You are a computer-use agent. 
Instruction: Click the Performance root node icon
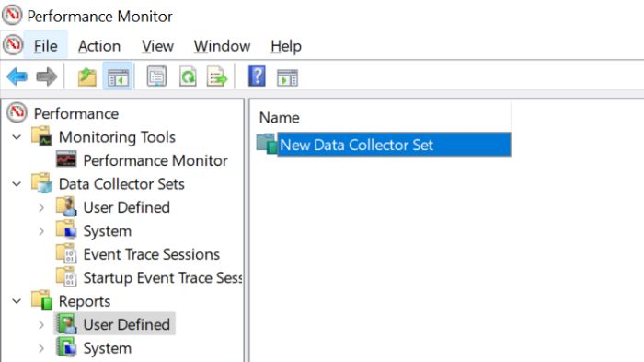17,112
